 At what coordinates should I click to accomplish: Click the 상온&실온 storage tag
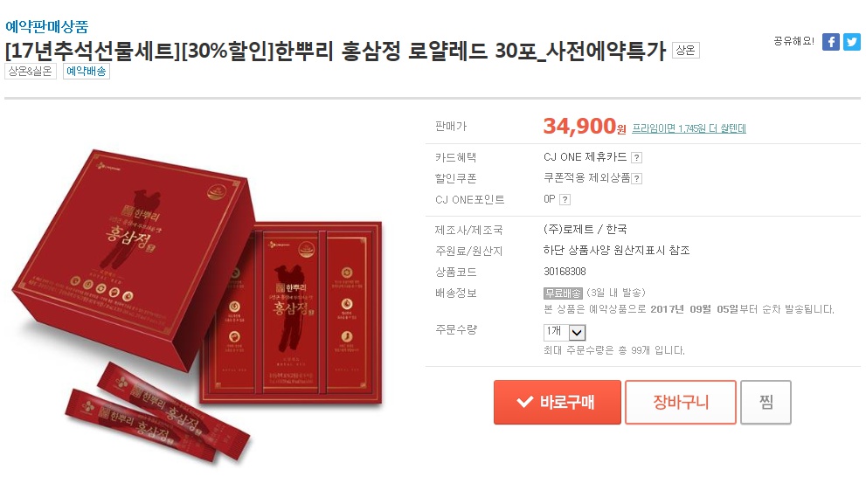31,72
